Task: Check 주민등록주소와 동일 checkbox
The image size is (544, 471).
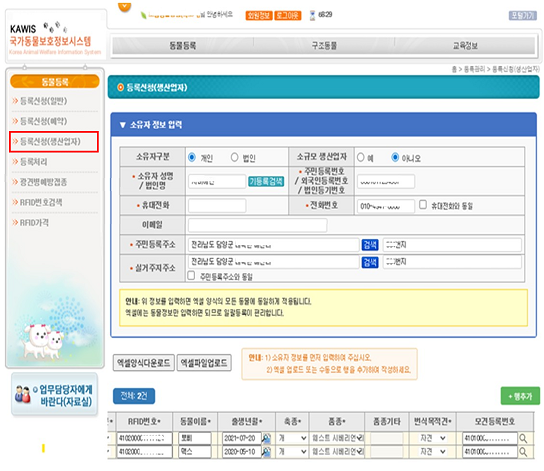Action: tap(191, 275)
